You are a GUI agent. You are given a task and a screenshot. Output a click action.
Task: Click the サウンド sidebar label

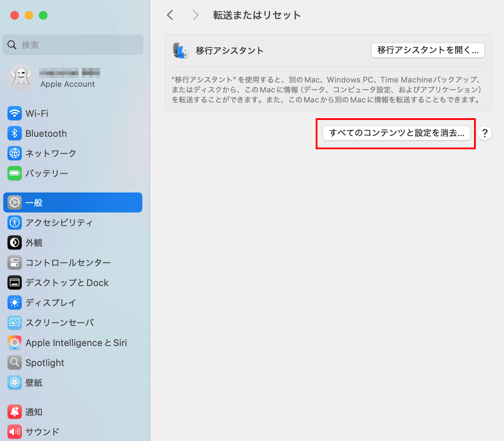click(42, 432)
